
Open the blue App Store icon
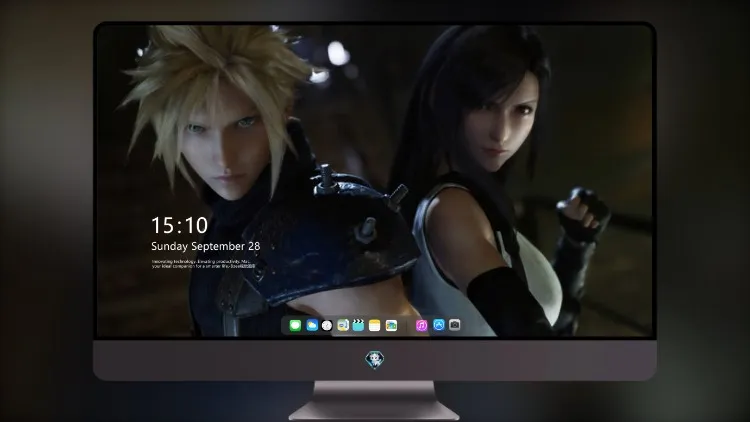coord(439,325)
